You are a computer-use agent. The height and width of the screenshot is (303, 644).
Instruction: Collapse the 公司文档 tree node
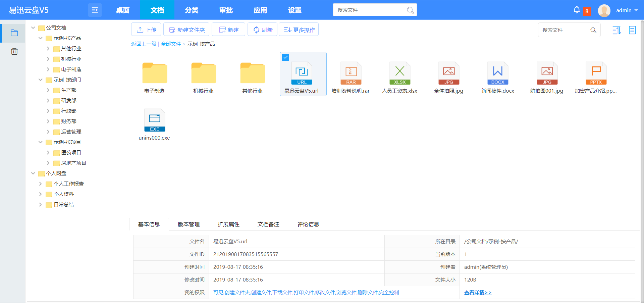click(33, 28)
